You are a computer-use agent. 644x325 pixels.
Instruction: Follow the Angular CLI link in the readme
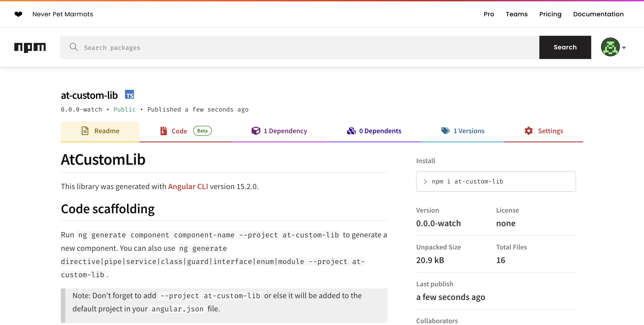[188, 186]
